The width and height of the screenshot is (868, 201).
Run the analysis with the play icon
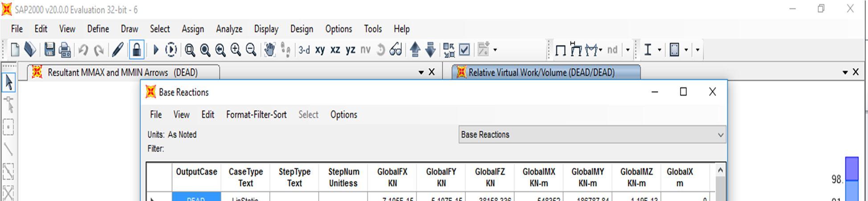155,49
